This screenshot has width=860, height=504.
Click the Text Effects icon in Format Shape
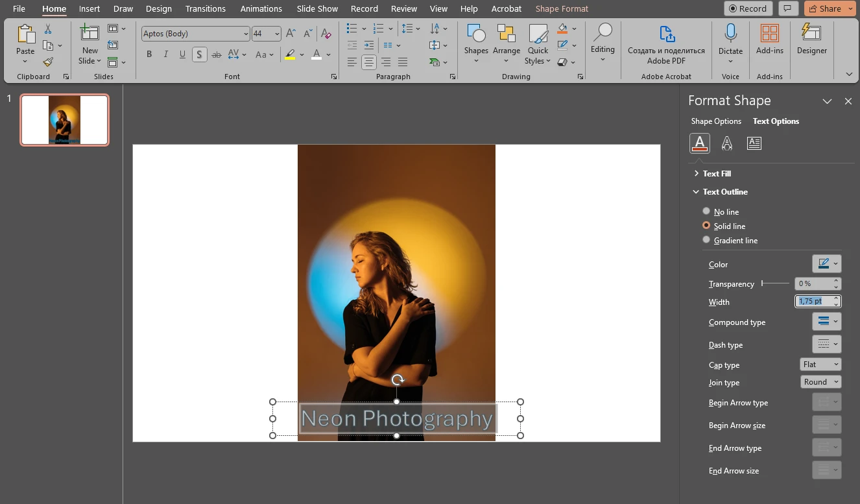[x=727, y=143]
